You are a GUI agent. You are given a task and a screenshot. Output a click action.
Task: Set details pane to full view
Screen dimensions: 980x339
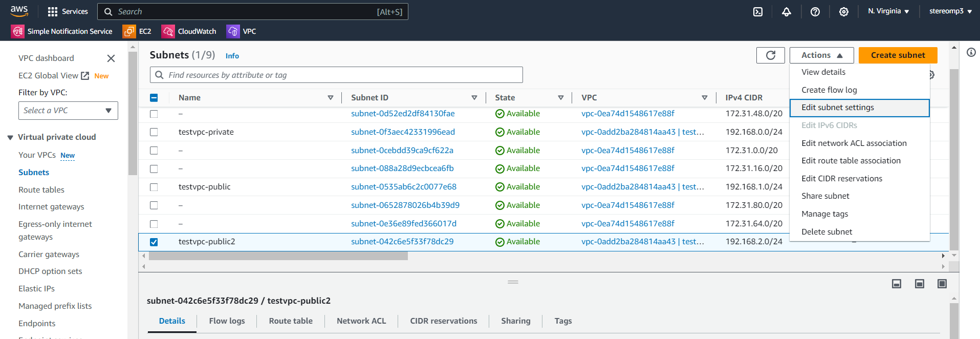(x=942, y=284)
